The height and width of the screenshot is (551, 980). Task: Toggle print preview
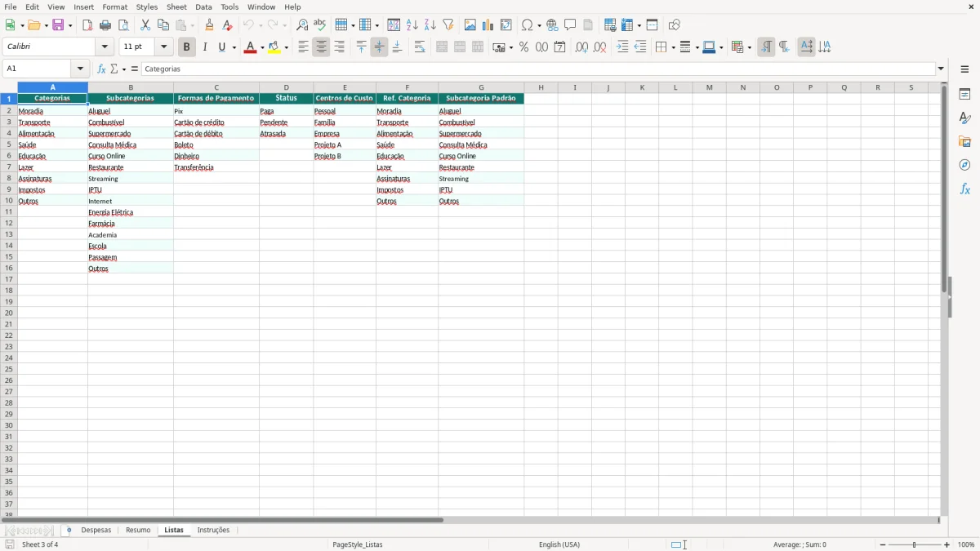click(x=123, y=25)
